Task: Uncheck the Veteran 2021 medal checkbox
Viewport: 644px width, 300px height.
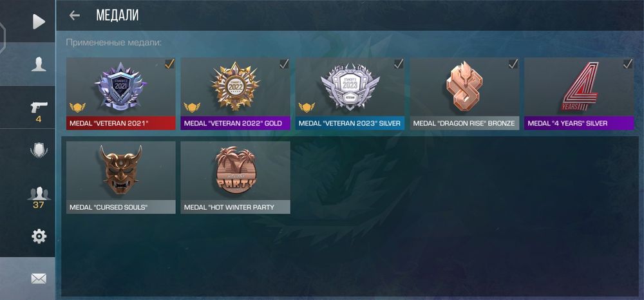Action: point(169,64)
